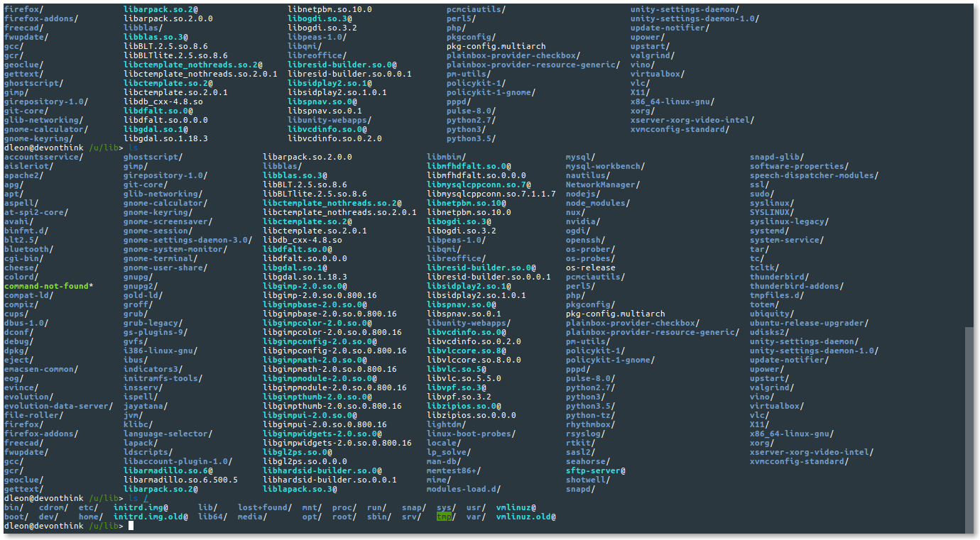Viewport: 980px width, 540px height.
Task: Click the lib64/ directory in root listing
Action: click(213, 517)
